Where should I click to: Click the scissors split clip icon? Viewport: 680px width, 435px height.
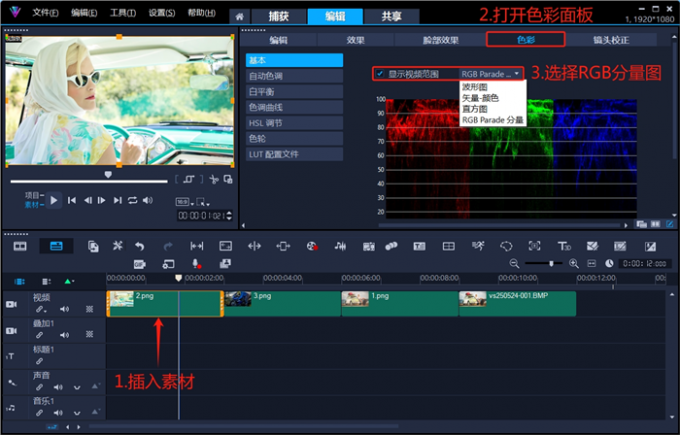pos(213,179)
